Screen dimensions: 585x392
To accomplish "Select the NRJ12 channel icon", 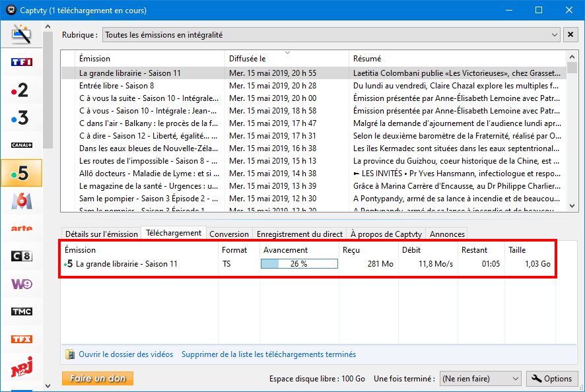I will pos(21,367).
